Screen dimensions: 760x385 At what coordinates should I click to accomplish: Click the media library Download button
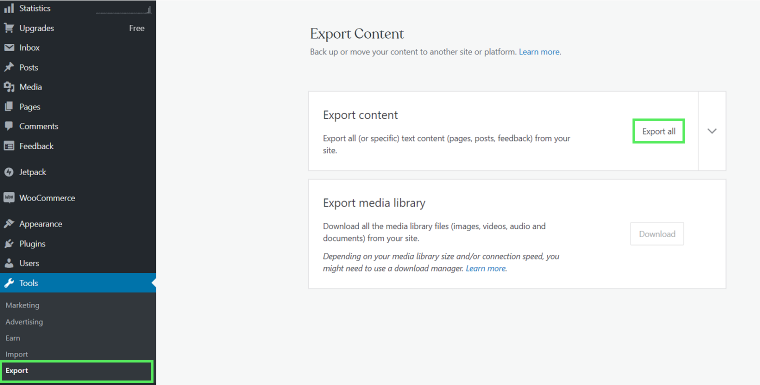click(x=657, y=234)
